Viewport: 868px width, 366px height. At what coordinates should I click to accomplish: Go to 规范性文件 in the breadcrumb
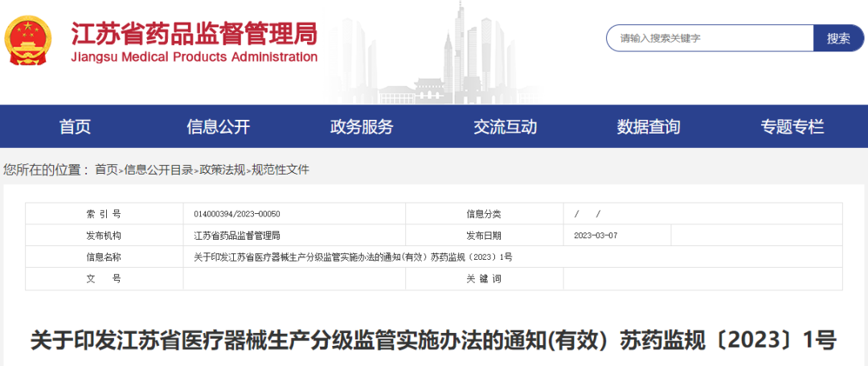click(x=280, y=170)
